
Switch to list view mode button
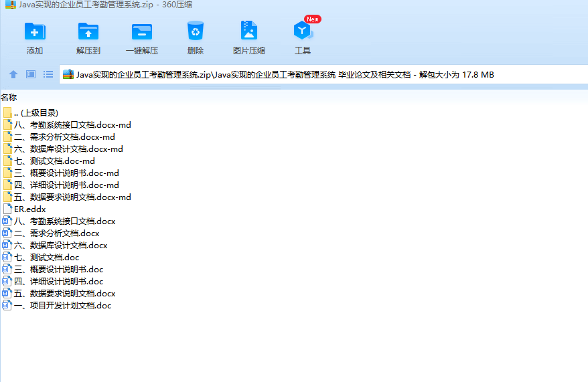[x=48, y=74]
